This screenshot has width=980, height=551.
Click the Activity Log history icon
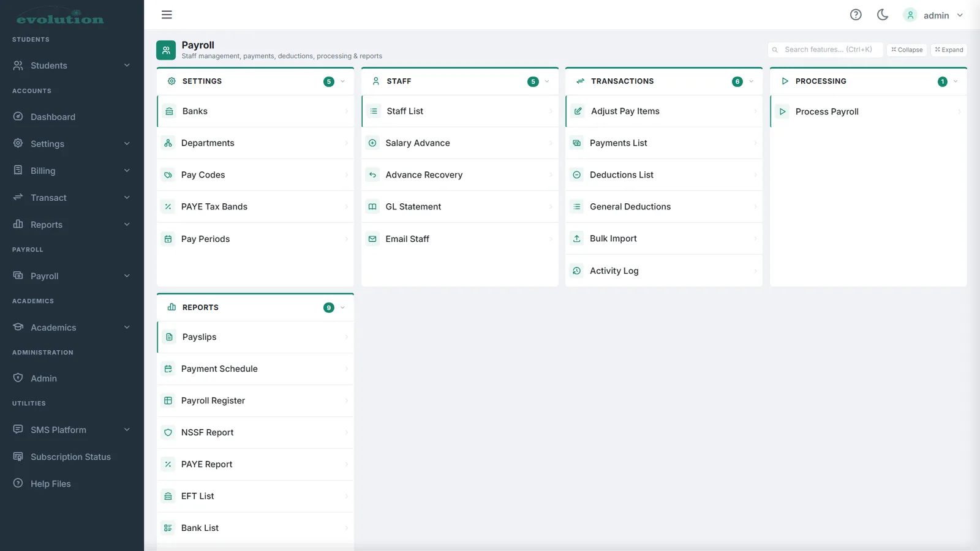click(576, 271)
